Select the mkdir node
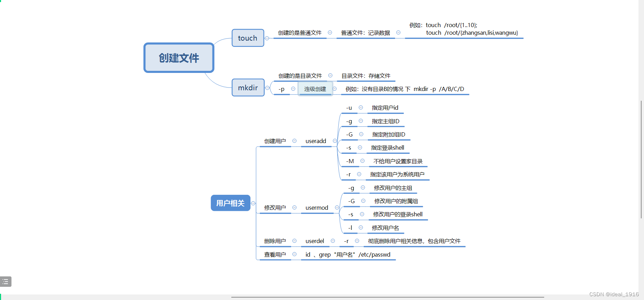The width and height of the screenshot is (644, 300). [x=248, y=87]
